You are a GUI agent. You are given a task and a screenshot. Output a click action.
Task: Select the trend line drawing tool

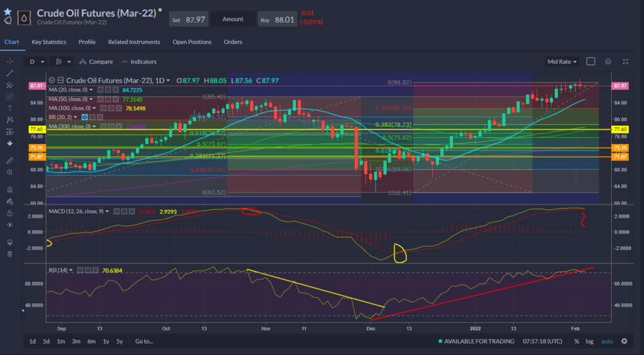9,73
